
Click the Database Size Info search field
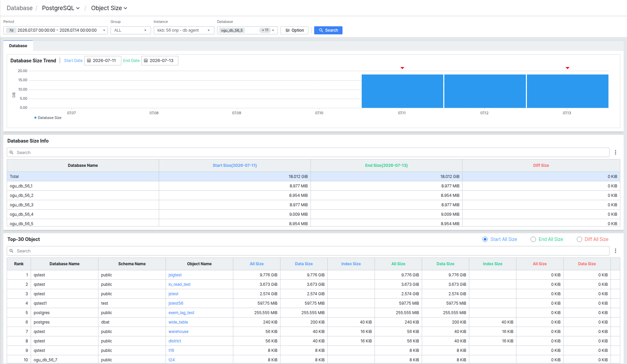click(x=308, y=152)
